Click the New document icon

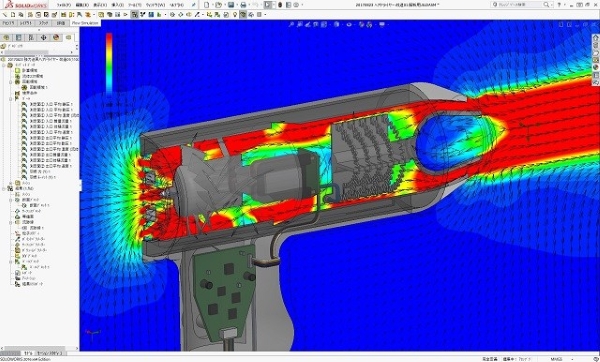[x=207, y=5]
